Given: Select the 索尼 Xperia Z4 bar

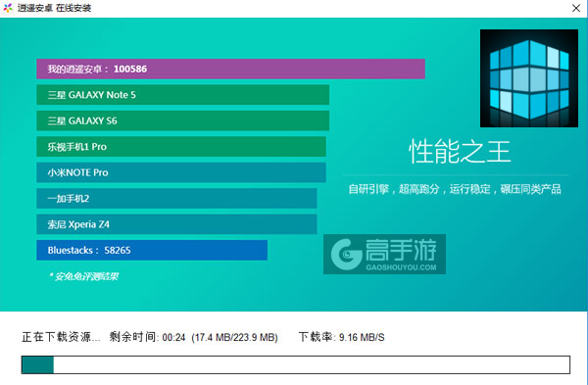Looking at the screenshot, I should [176, 224].
